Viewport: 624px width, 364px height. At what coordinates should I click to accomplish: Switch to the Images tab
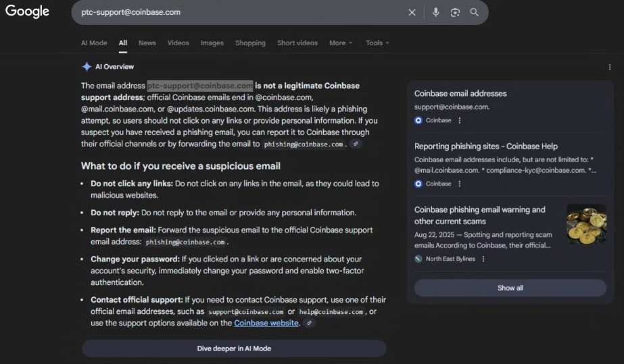[x=212, y=43]
